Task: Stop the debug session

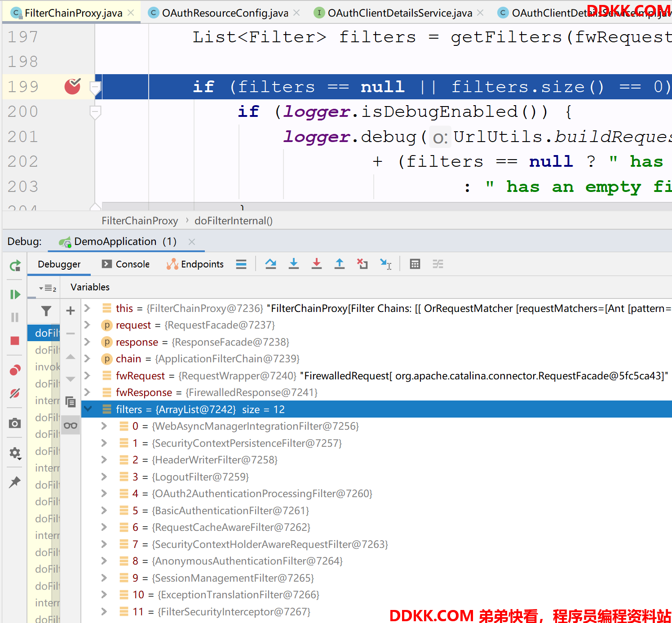Action: 15,341
